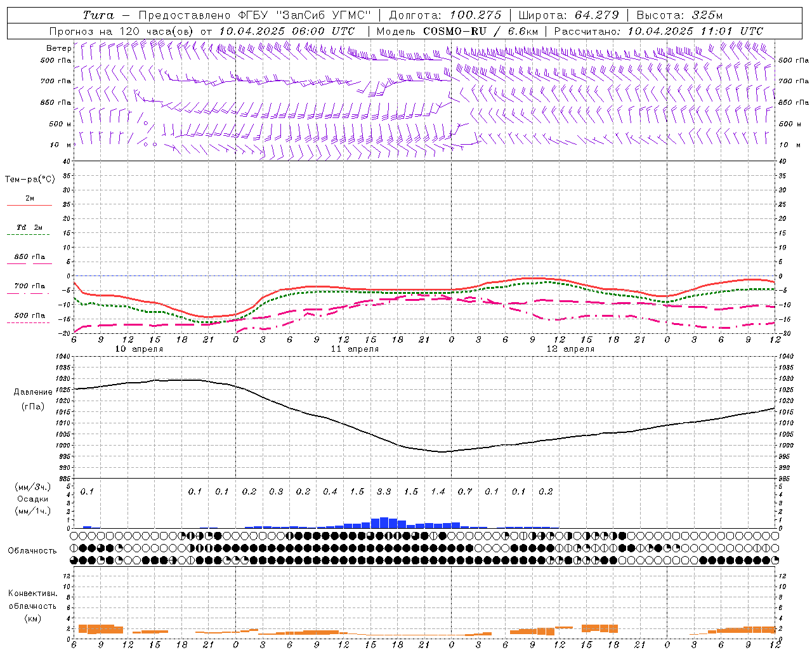Click the "Ветер" wind panel label
The height and width of the screenshot is (650, 812).
[x=58, y=48]
